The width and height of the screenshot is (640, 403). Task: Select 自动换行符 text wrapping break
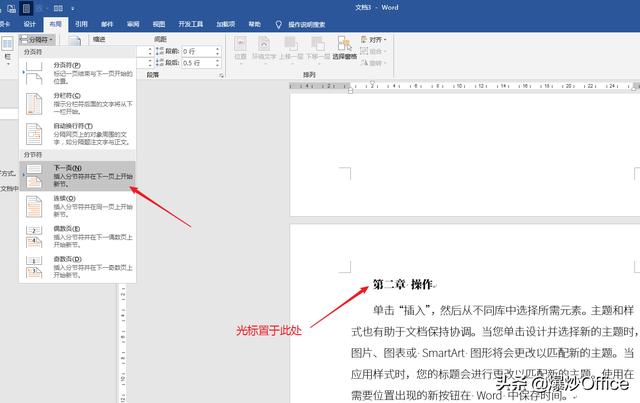click(x=75, y=133)
